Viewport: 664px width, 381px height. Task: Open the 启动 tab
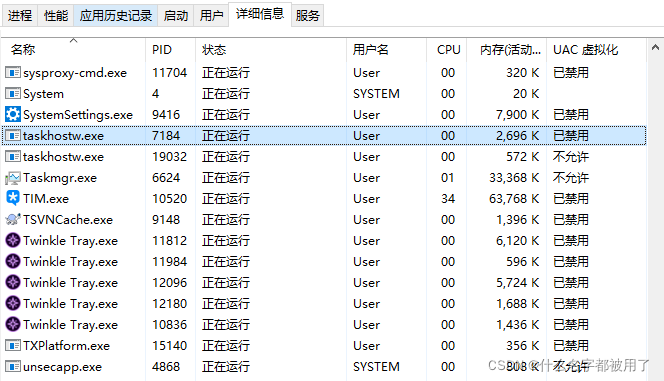(x=176, y=16)
